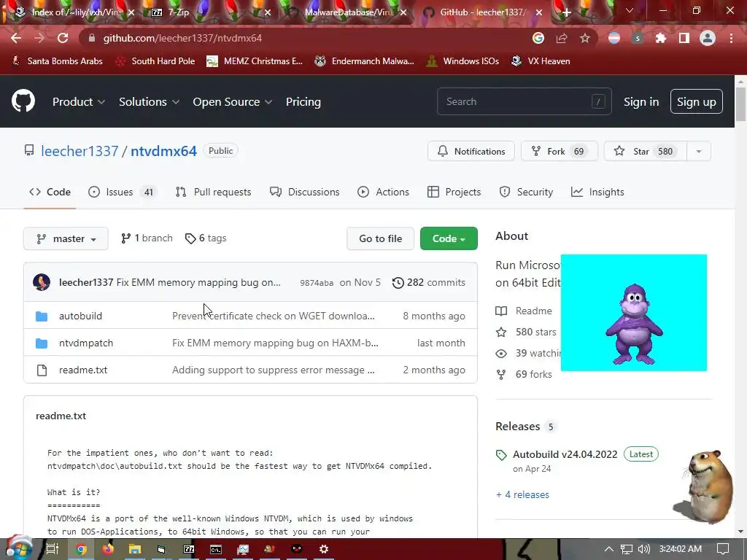
Task: Open the Chrome three-dot menu
Action: (731, 38)
